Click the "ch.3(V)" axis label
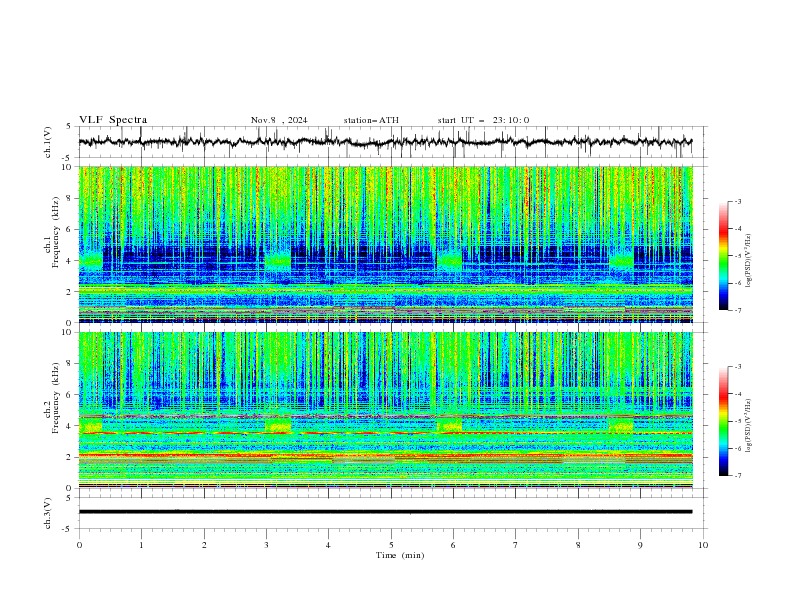Screen dimensions: 792x612 click(48, 513)
